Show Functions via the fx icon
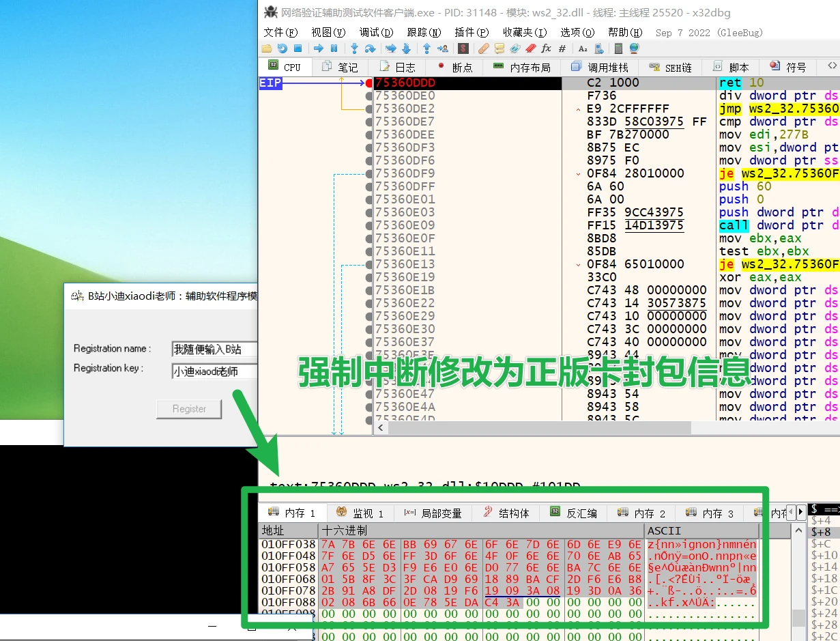 coord(546,48)
